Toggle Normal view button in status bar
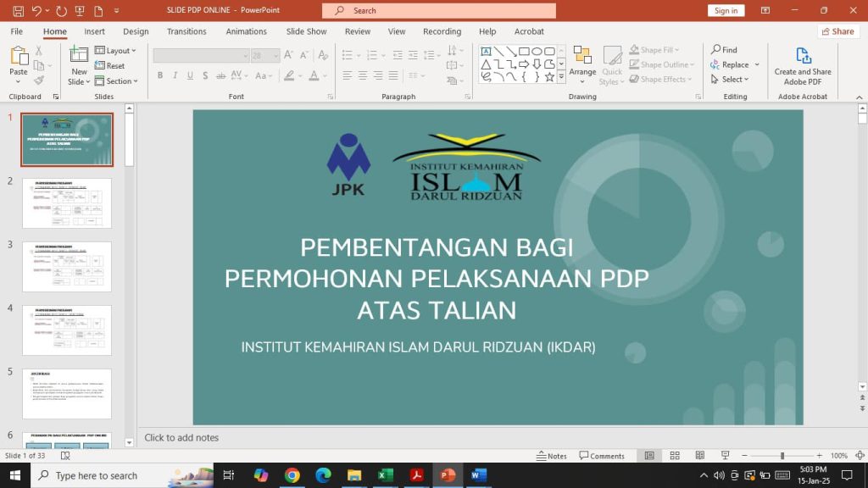This screenshot has width=868, height=488. [x=649, y=455]
